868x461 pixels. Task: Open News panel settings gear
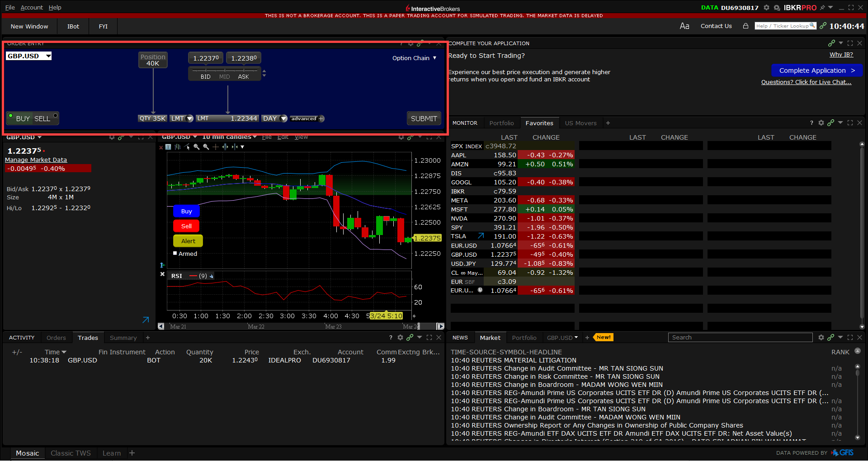pos(821,338)
